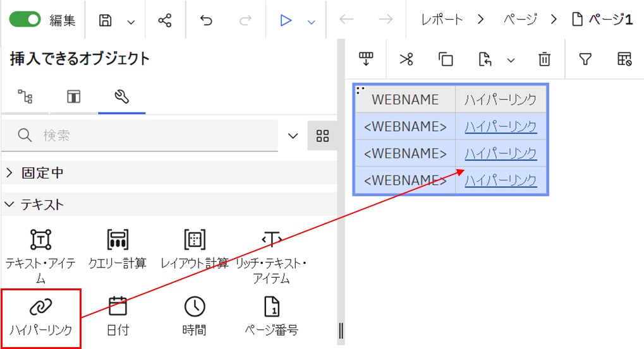644x349 pixels.
Task: Click the delete trash icon
Action: (544, 59)
